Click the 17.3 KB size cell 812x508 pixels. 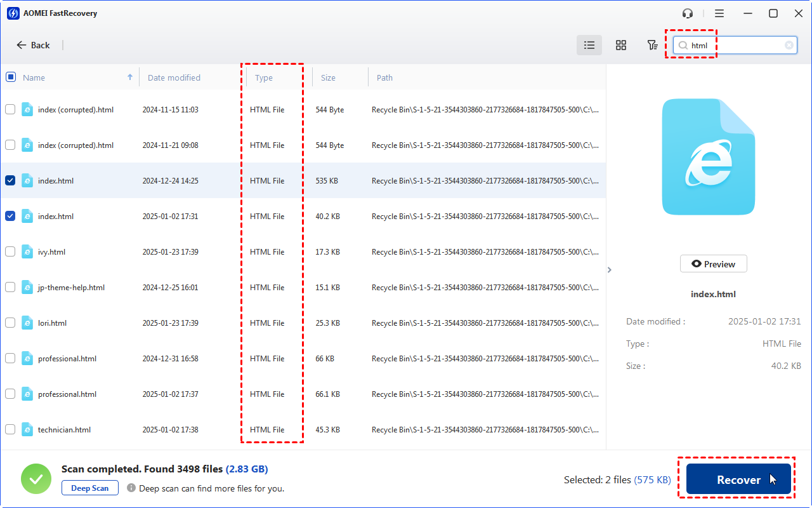327,252
